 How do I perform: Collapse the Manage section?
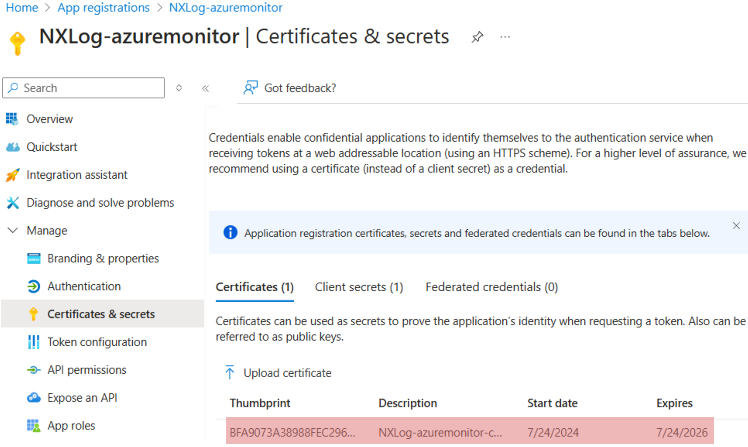tap(13, 230)
